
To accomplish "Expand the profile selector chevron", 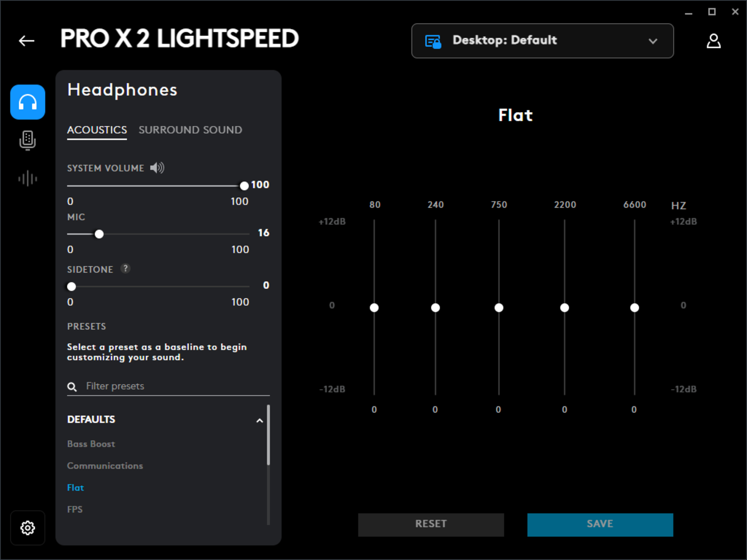I will [653, 41].
